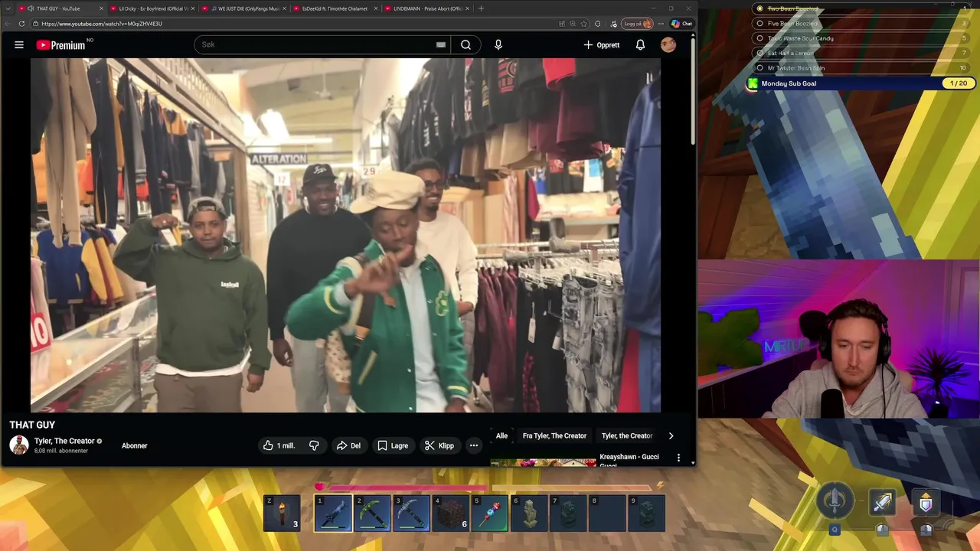
Task: Select the torch in slot Z
Action: 282,514
